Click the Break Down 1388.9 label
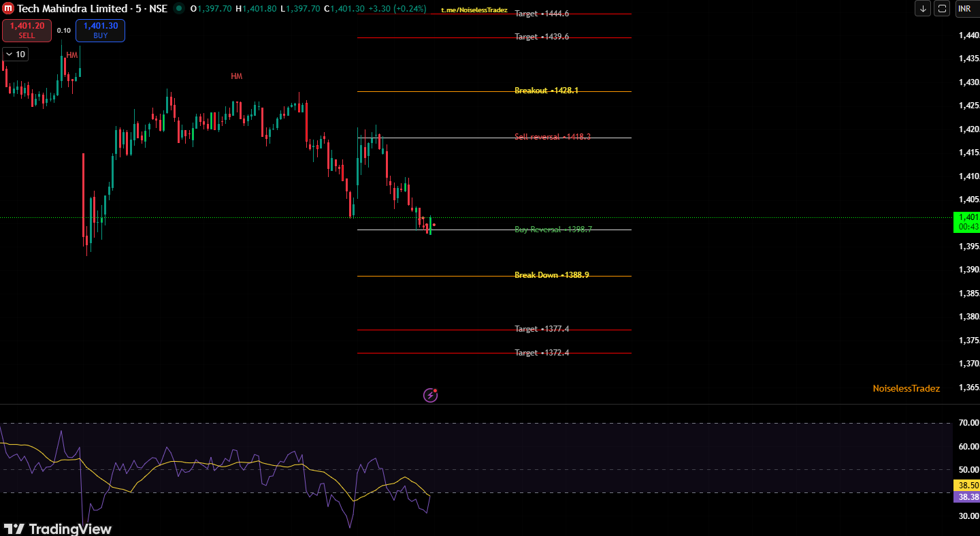This screenshot has width=980, height=536. coord(552,275)
